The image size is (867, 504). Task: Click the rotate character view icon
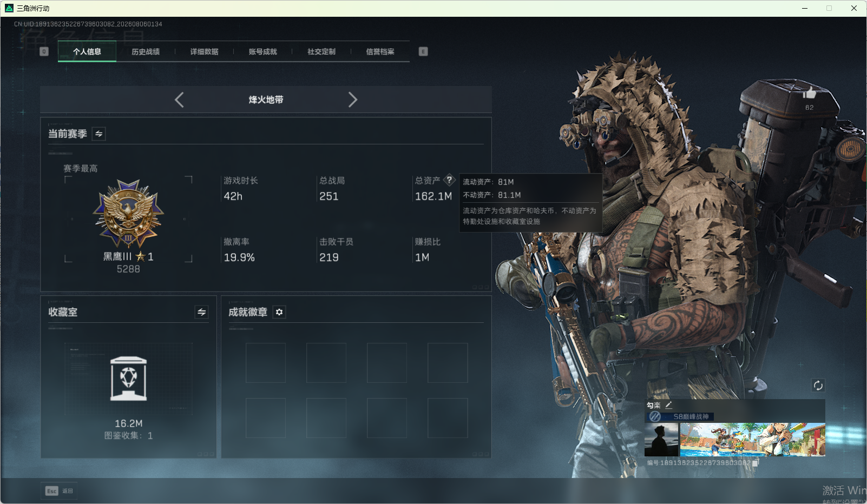pyautogui.click(x=818, y=385)
